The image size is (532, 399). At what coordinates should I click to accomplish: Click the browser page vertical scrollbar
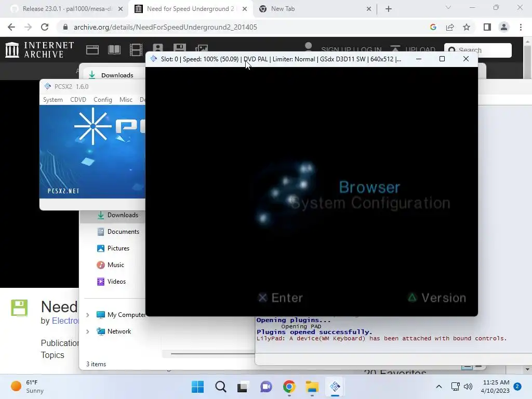pos(527,61)
